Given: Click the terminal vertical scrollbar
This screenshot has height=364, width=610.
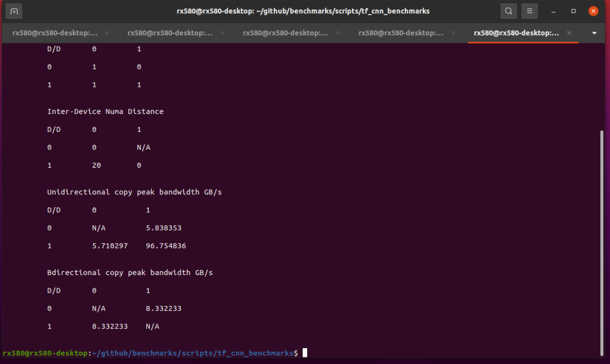Looking at the screenshot, I should tap(602, 243).
